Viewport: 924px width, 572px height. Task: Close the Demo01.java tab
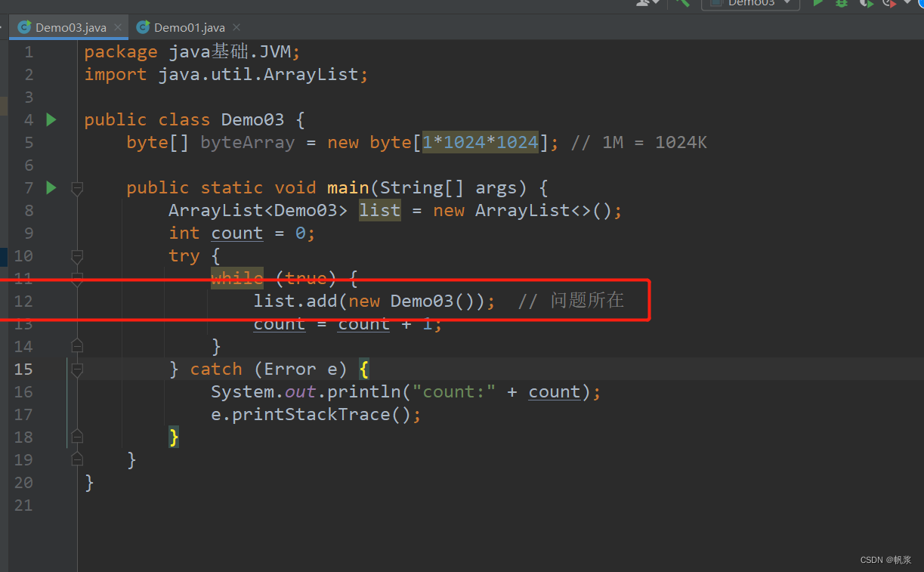point(236,28)
